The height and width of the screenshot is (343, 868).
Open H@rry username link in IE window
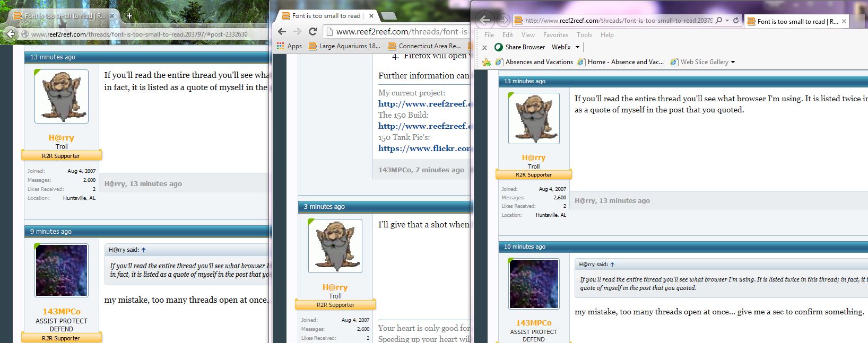click(x=534, y=157)
